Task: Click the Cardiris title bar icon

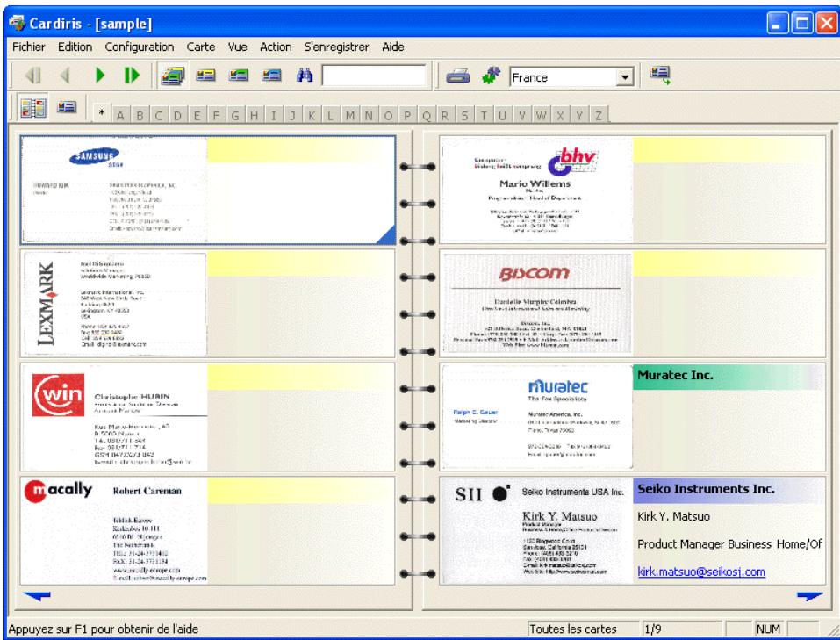Action: point(18,23)
